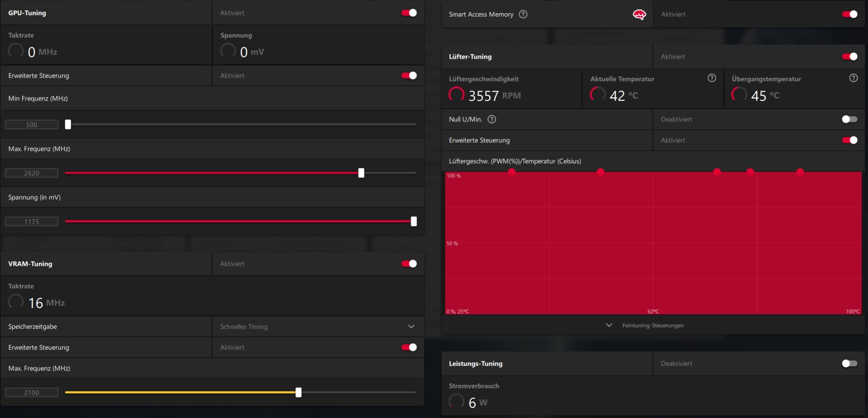Toggle the Lüfter-Tuning switch
868x418 pixels.
click(x=849, y=57)
